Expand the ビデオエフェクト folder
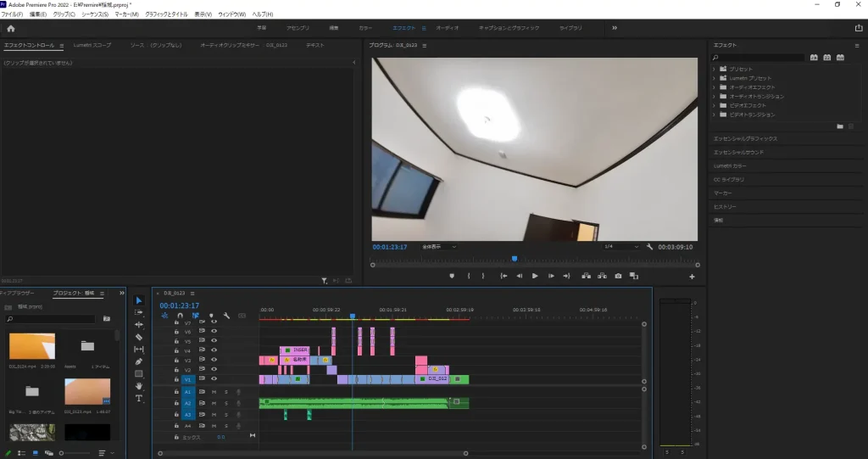The width and height of the screenshot is (868, 459). point(714,105)
